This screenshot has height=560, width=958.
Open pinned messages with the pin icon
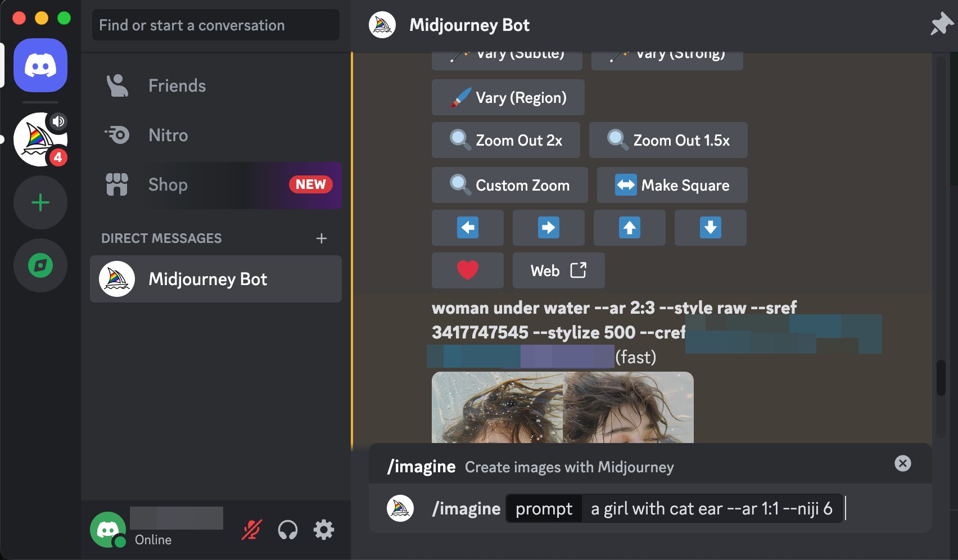tap(941, 25)
